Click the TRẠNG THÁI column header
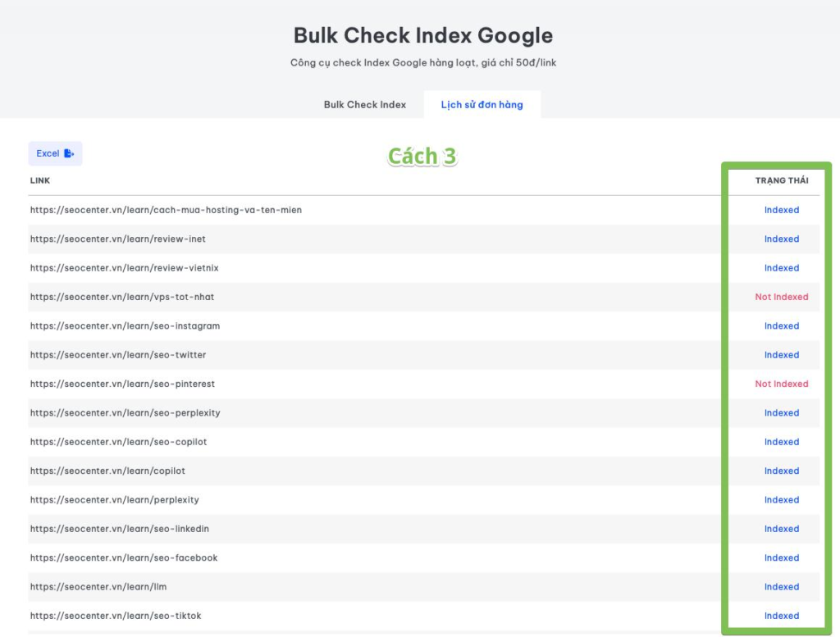The image size is (840, 637). point(781,180)
